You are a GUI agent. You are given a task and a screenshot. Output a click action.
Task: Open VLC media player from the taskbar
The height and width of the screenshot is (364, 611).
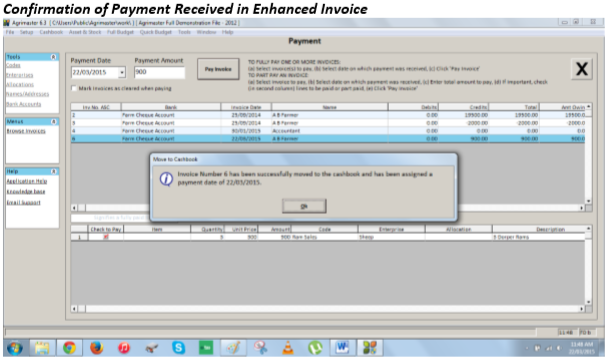(288, 348)
